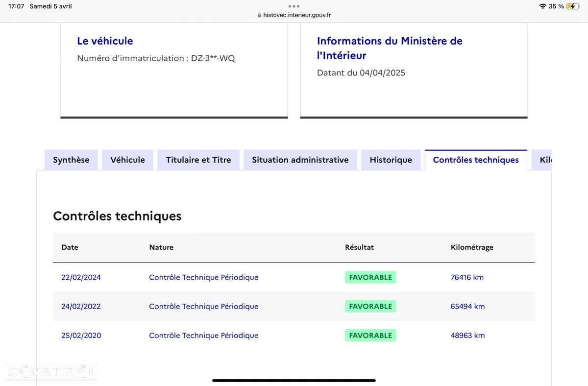This screenshot has height=386, width=588.
Task: Click Contrôle Technique Périodique in the 2020 row
Action: [x=204, y=336]
